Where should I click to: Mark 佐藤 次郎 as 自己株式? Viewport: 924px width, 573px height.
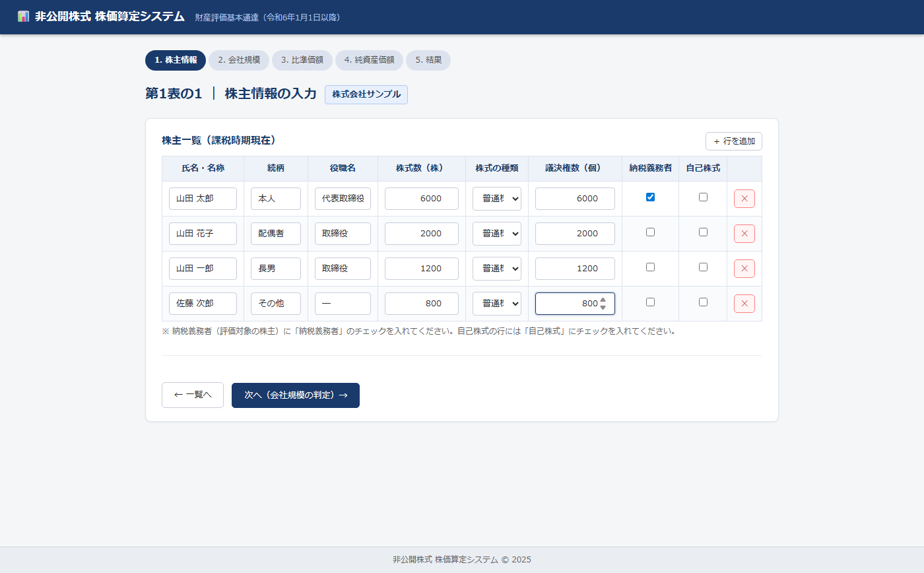[x=703, y=302]
